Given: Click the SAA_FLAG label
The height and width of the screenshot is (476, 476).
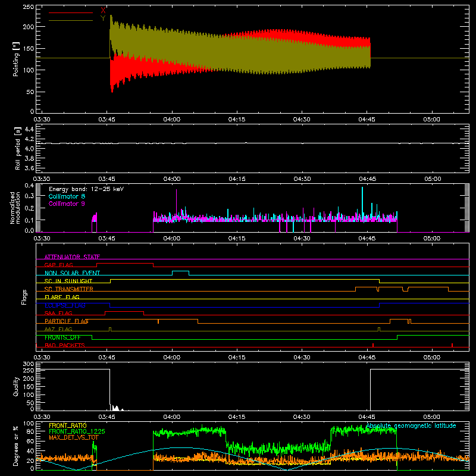Looking at the screenshot, I should point(58,313).
